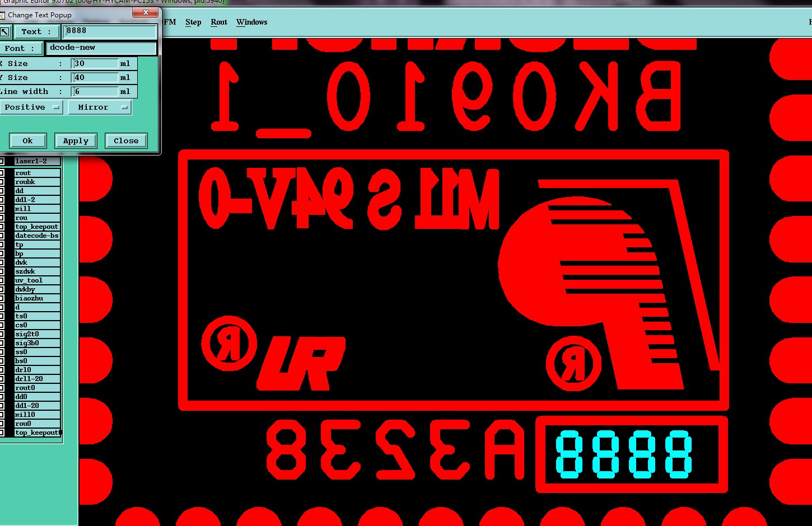The image size is (812, 526).
Task: Toggle the checkbox for layer biaozhu
Action: pos(2,298)
